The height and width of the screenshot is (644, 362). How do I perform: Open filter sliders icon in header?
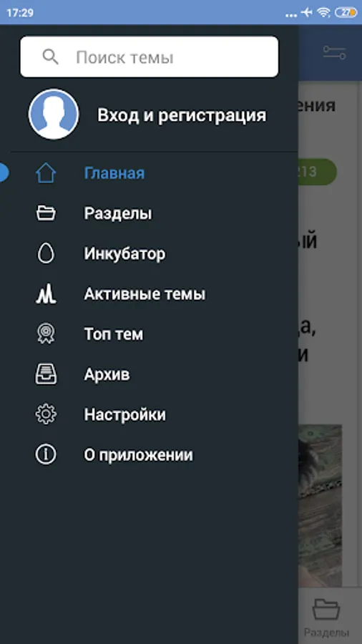(334, 52)
